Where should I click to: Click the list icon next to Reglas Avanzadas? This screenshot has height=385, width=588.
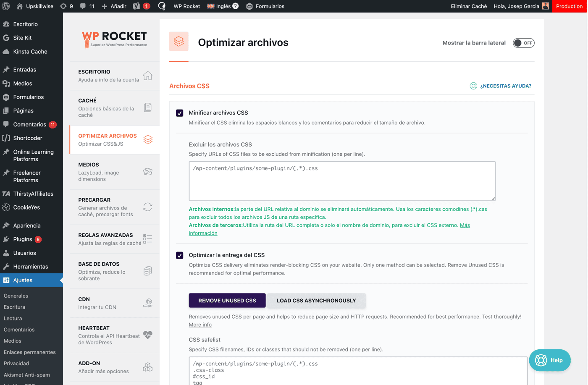pyautogui.click(x=147, y=239)
